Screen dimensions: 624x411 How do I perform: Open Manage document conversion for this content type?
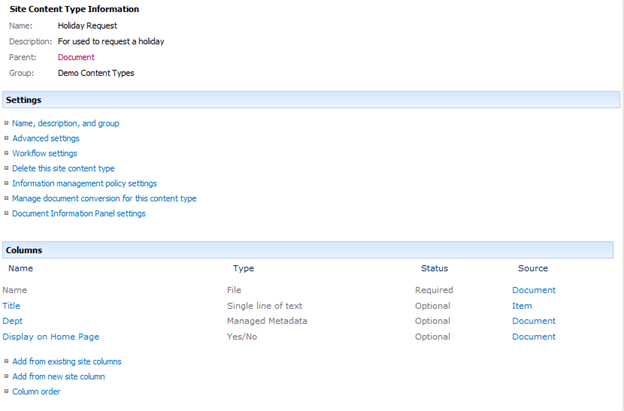104,198
